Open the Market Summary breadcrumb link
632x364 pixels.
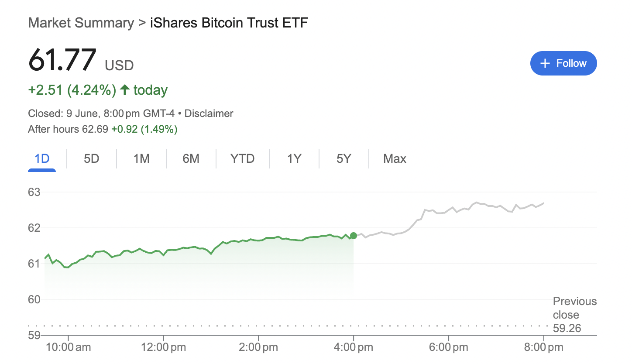tap(80, 23)
